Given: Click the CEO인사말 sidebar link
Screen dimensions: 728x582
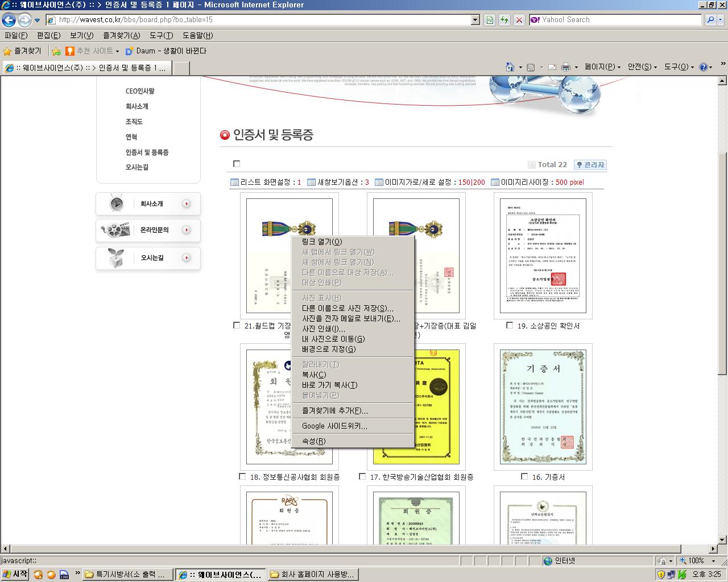Looking at the screenshot, I should pos(140,91).
